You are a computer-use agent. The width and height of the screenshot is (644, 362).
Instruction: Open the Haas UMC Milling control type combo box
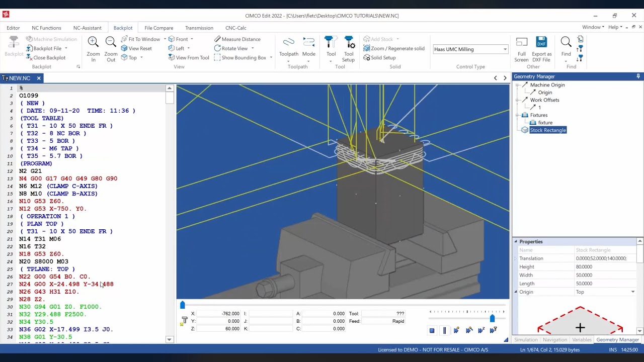[x=470, y=49]
